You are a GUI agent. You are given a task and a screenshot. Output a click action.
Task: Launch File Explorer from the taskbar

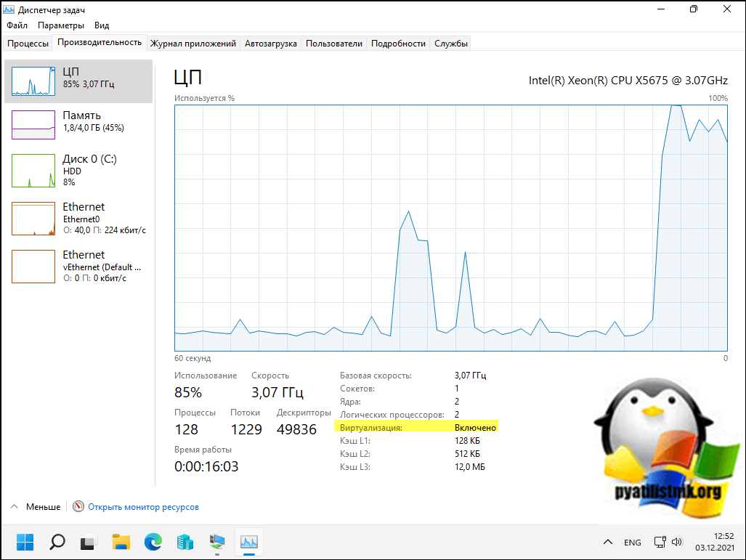click(121, 542)
